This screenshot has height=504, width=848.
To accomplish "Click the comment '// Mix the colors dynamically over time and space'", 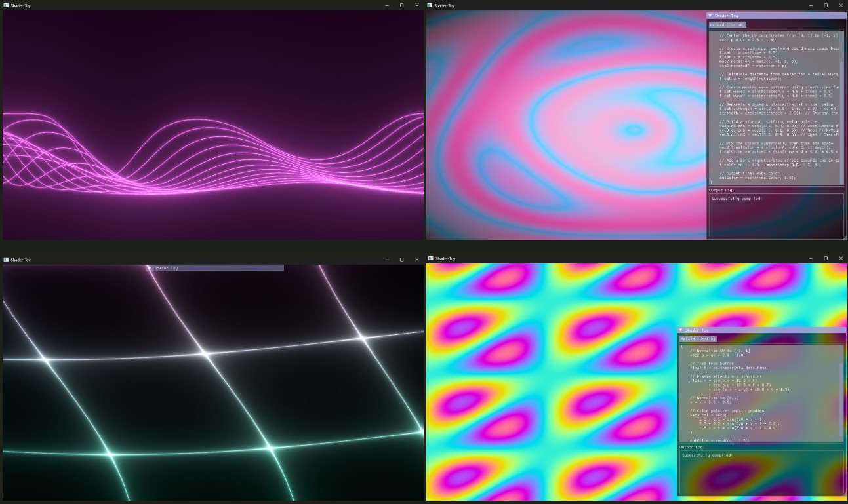I will (x=778, y=143).
